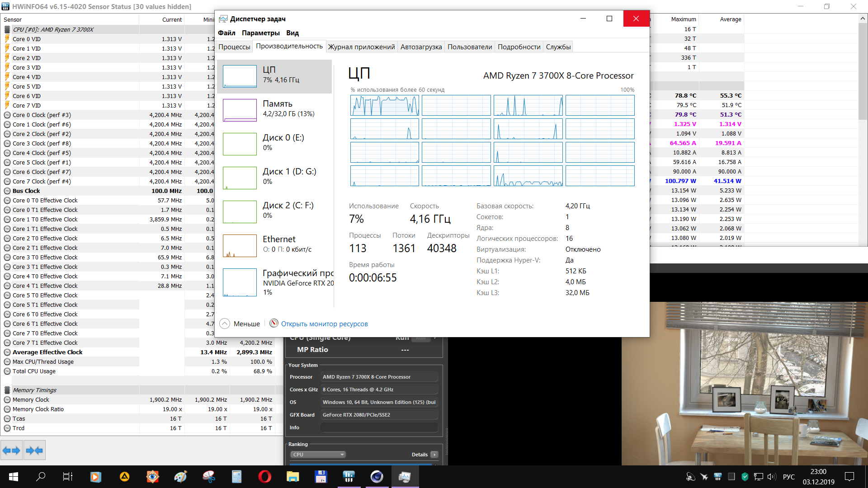Click the expand columns arrows button in HWiNFO

pyautogui.click(x=11, y=450)
